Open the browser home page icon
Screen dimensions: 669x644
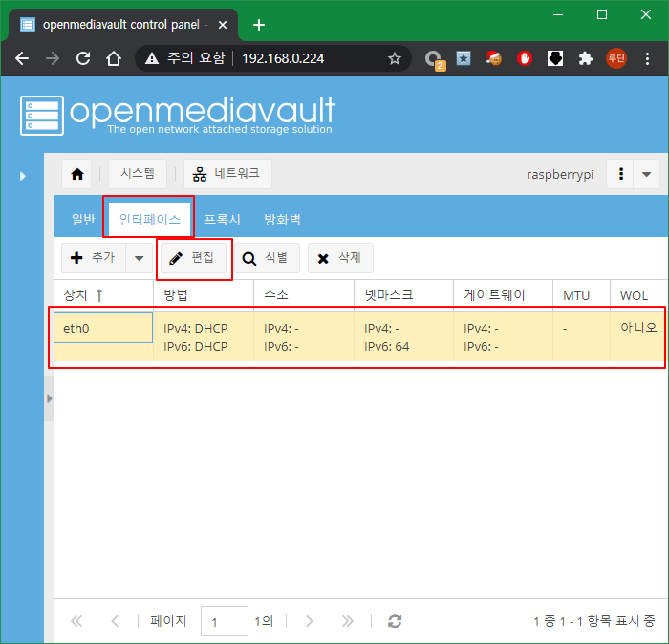(114, 58)
